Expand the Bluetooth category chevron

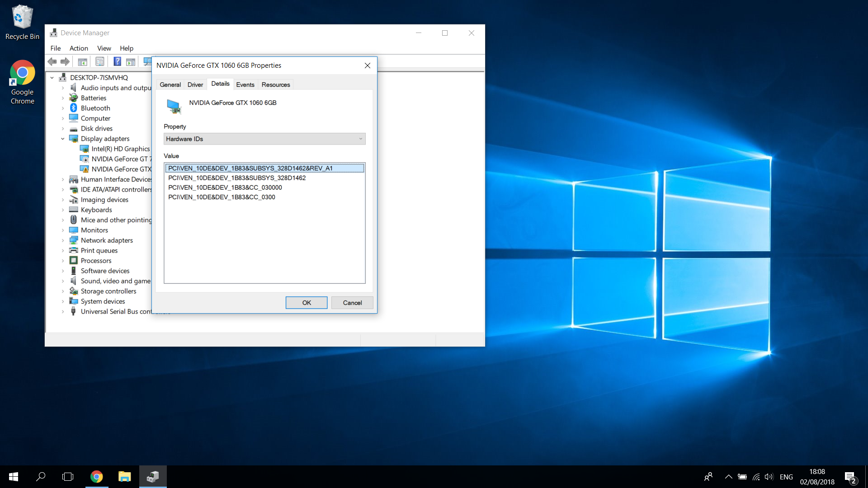[x=63, y=108]
